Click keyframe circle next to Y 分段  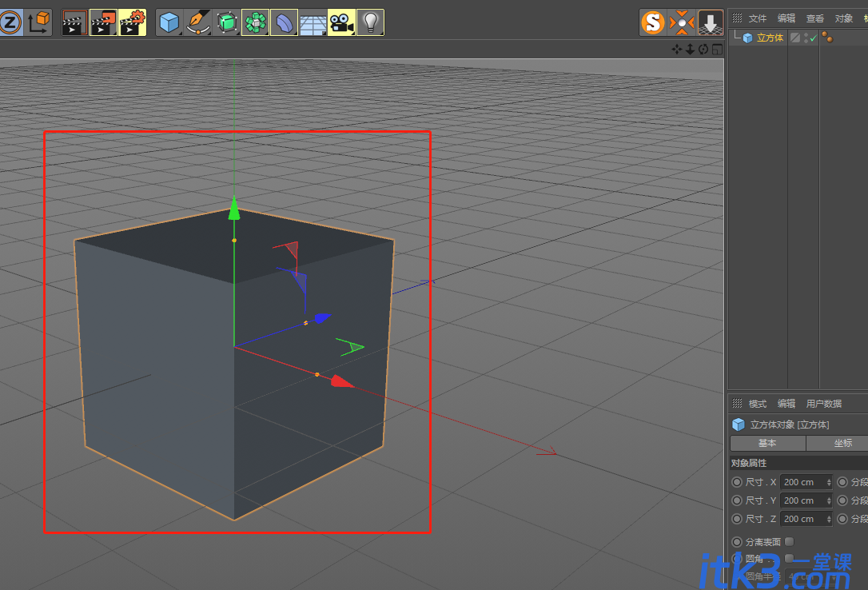click(842, 500)
